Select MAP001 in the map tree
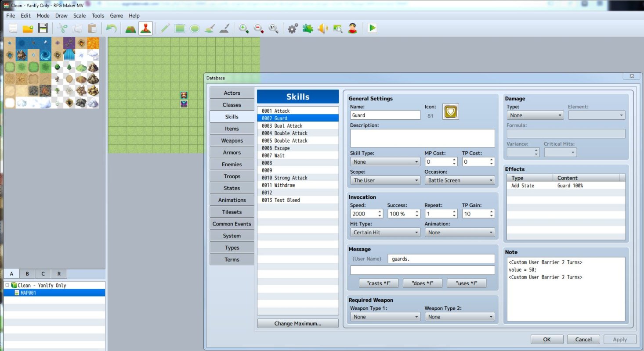The width and height of the screenshot is (644, 351). (x=54, y=293)
